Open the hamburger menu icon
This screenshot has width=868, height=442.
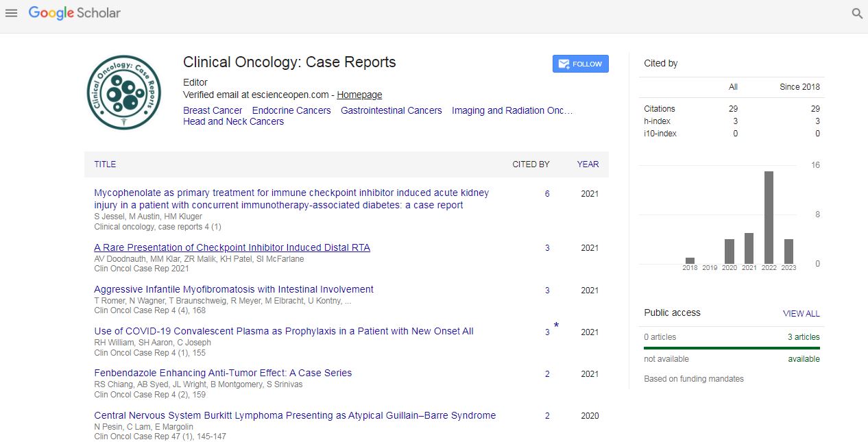[x=11, y=13]
